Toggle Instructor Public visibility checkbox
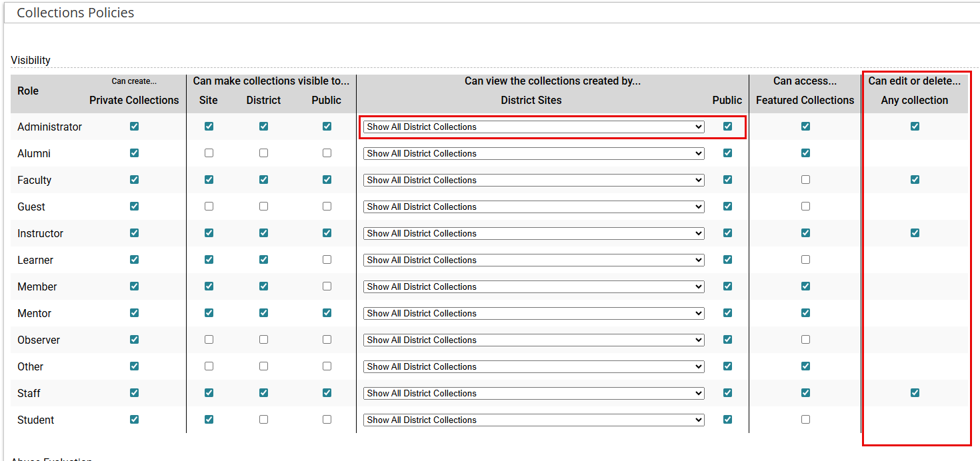The height and width of the screenshot is (461, 980). 327,233
